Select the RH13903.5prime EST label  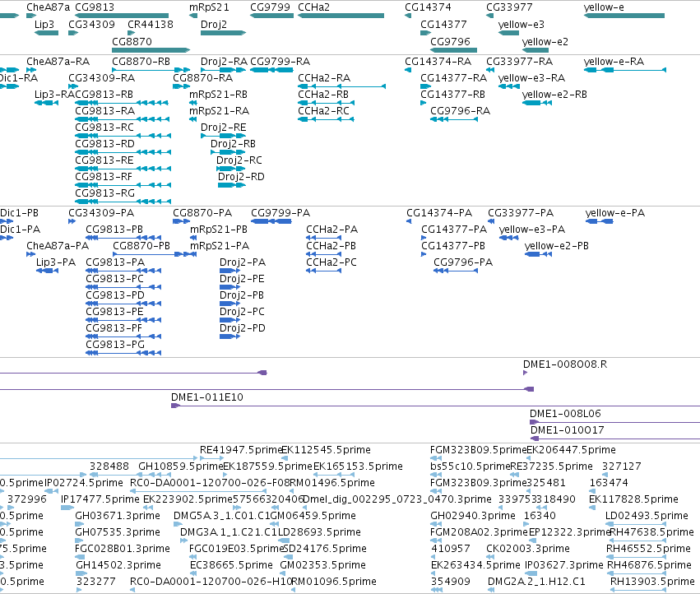pos(652,582)
